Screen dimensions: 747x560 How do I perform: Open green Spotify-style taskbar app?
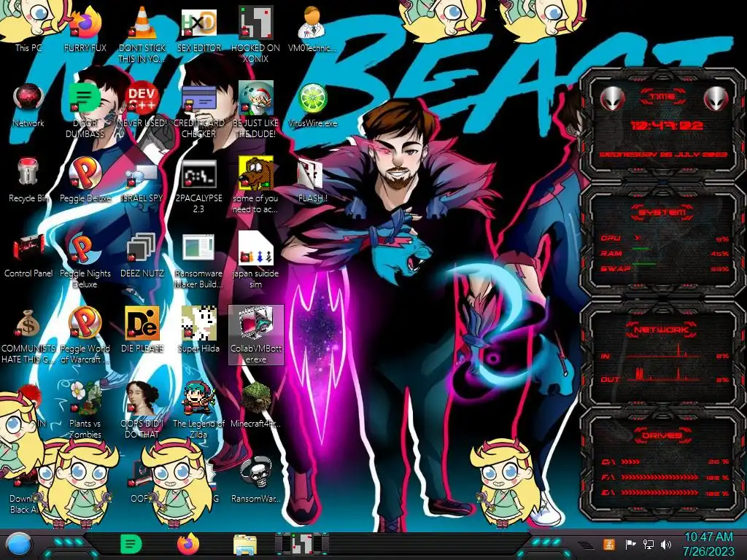click(x=131, y=544)
